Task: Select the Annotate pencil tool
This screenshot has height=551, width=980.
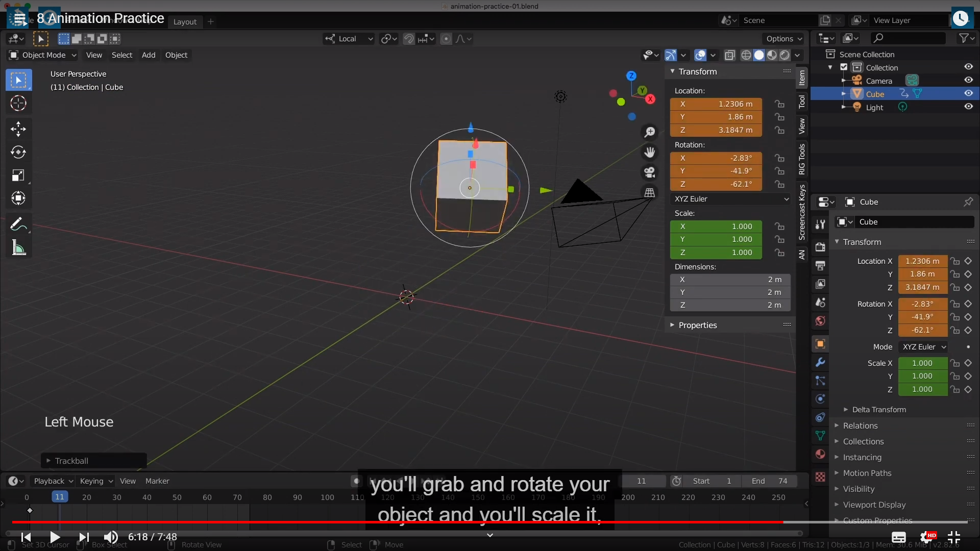Action: pyautogui.click(x=18, y=224)
